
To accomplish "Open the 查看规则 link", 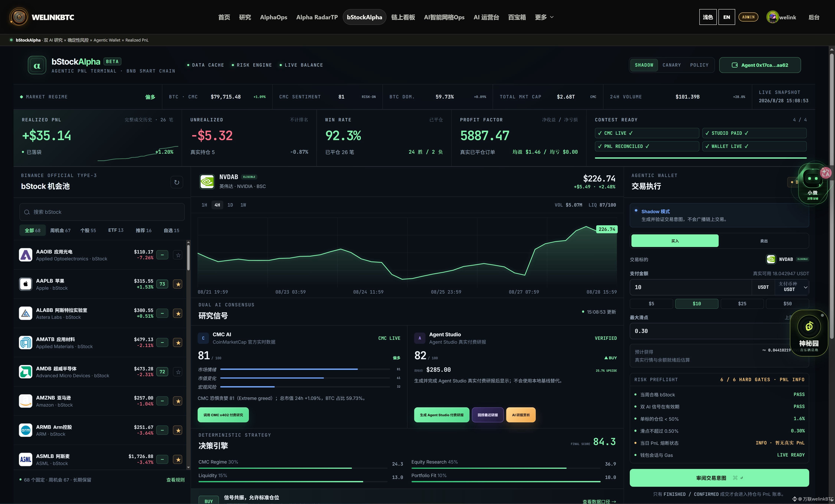I will [176, 480].
